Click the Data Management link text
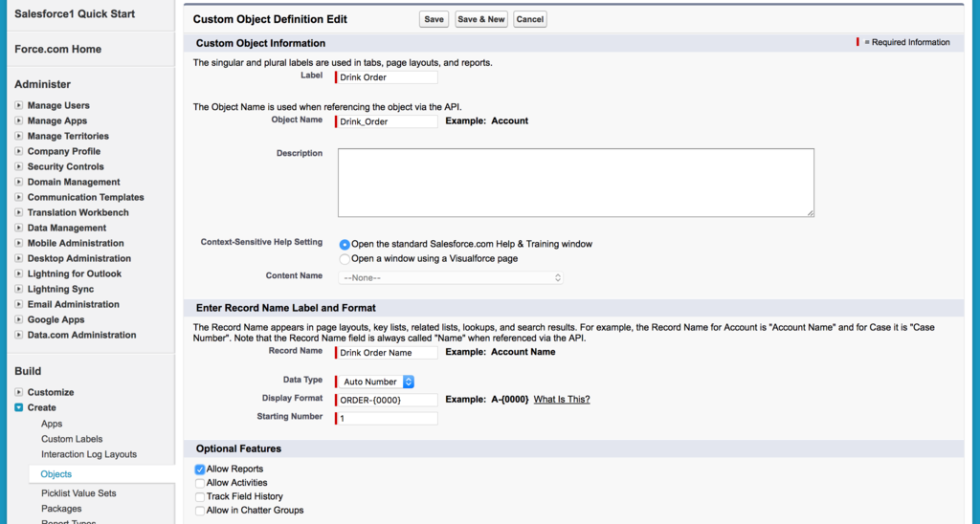This screenshot has width=980, height=524. coord(67,228)
